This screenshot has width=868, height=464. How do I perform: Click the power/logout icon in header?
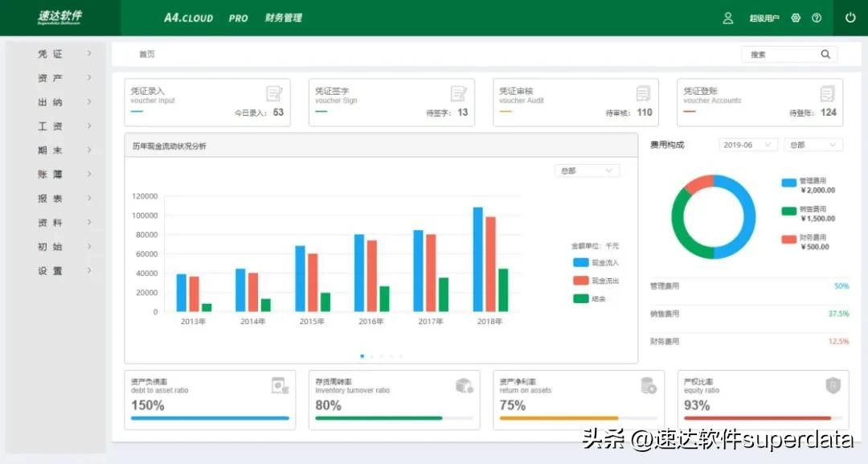(x=850, y=18)
